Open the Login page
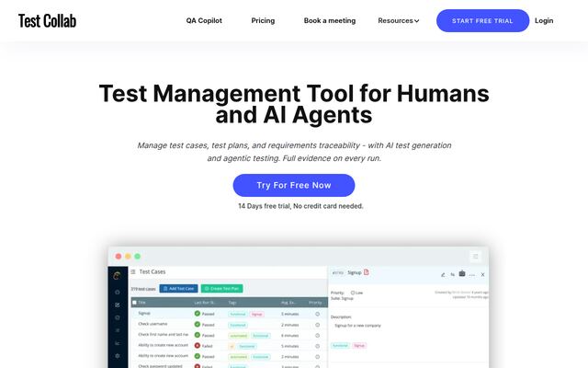 click(x=544, y=20)
